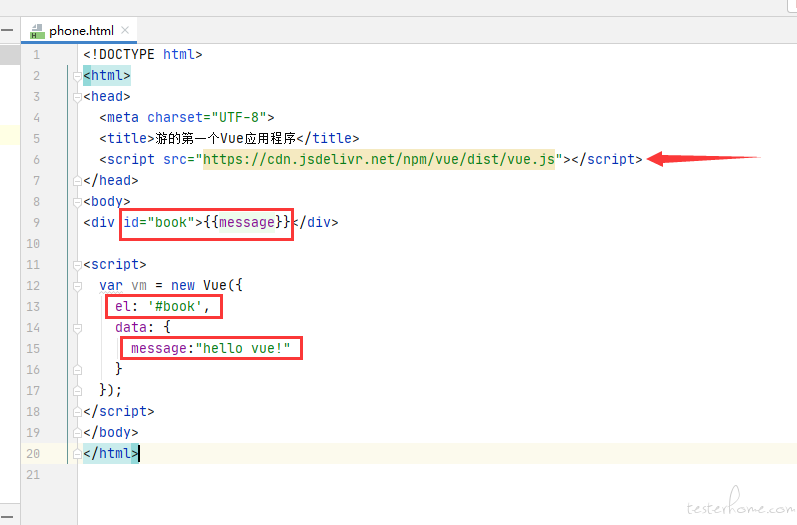Toggle fold marker at closing html line 20
797x525 pixels.
pos(77,454)
